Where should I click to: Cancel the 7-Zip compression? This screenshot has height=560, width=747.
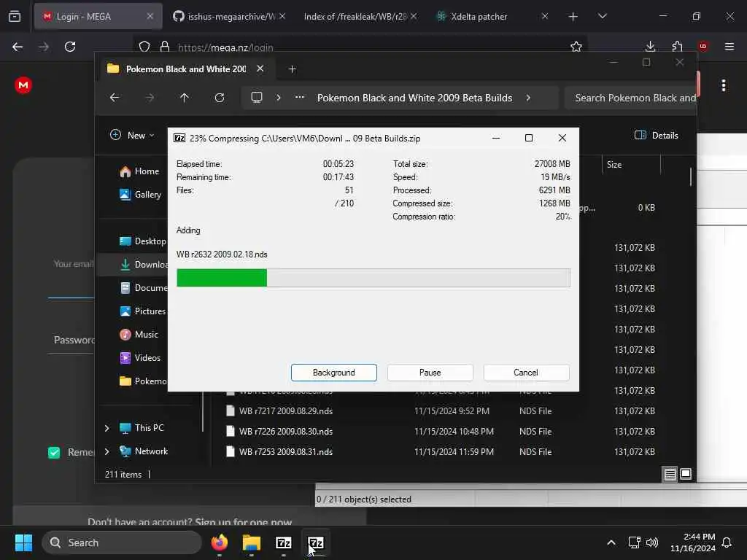[x=526, y=373]
